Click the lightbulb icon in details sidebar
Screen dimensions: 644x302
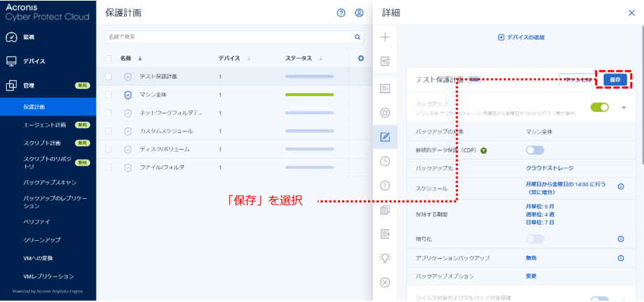pos(385,258)
